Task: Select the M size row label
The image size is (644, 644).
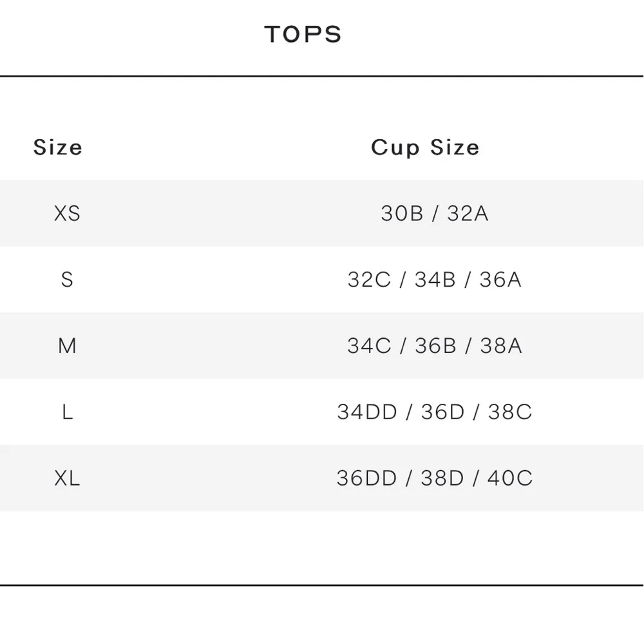Action: click(x=67, y=346)
